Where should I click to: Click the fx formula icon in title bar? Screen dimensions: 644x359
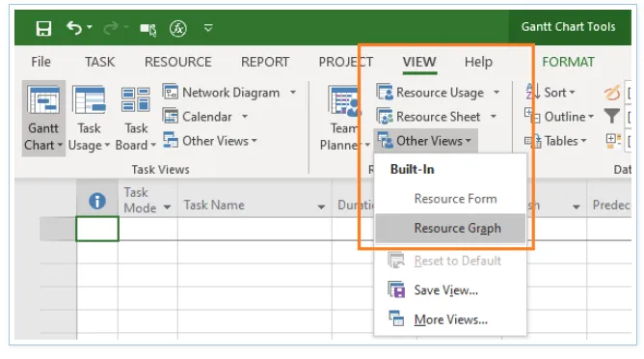pos(177,28)
